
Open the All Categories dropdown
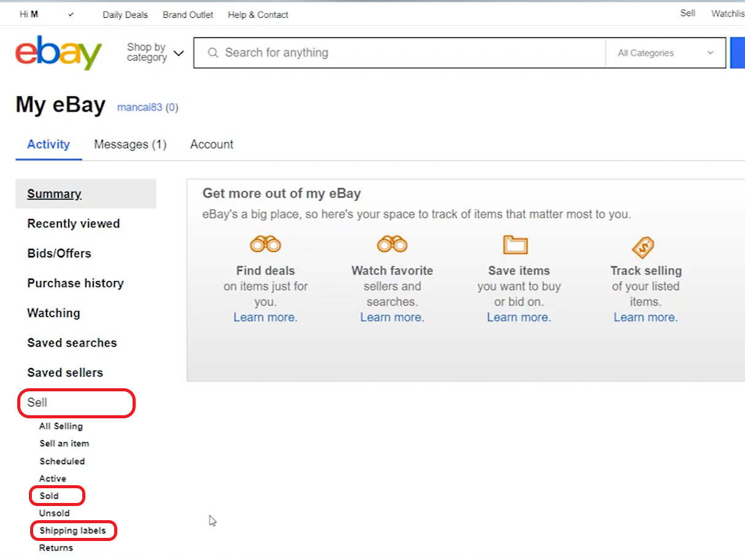[x=665, y=53]
